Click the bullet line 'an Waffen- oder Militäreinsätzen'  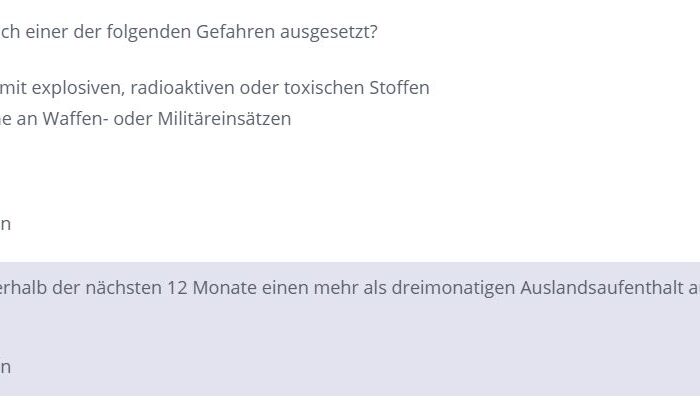click(x=146, y=119)
